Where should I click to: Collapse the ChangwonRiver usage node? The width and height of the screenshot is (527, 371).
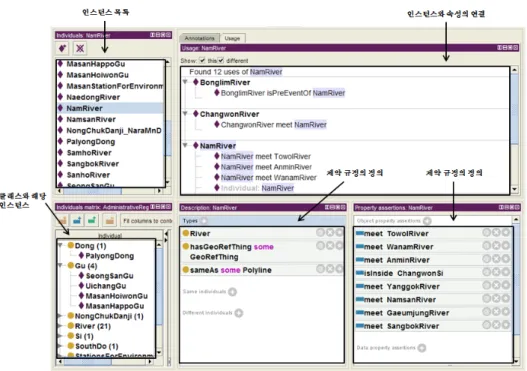(x=185, y=114)
